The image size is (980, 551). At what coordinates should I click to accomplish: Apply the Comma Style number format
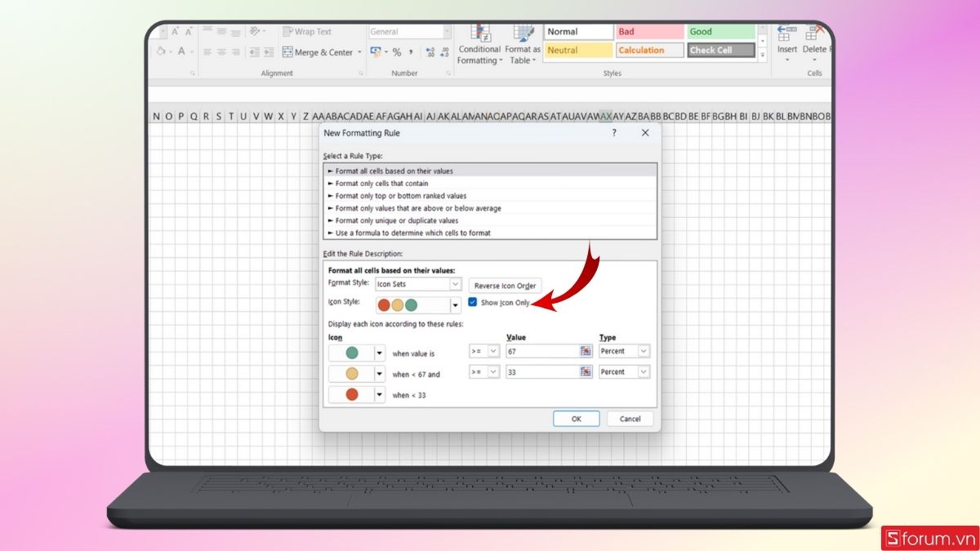[x=411, y=52]
